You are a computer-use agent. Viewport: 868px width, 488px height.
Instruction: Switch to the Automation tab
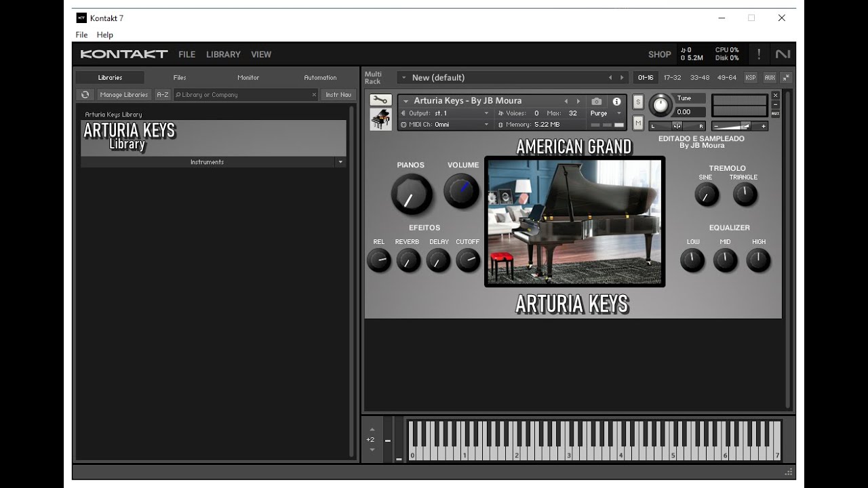[320, 77]
